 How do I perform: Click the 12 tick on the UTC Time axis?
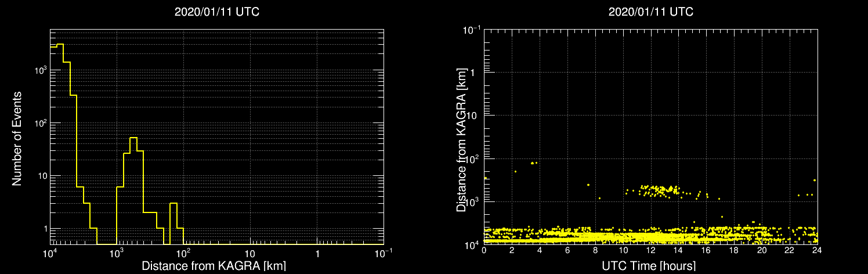[x=651, y=251]
